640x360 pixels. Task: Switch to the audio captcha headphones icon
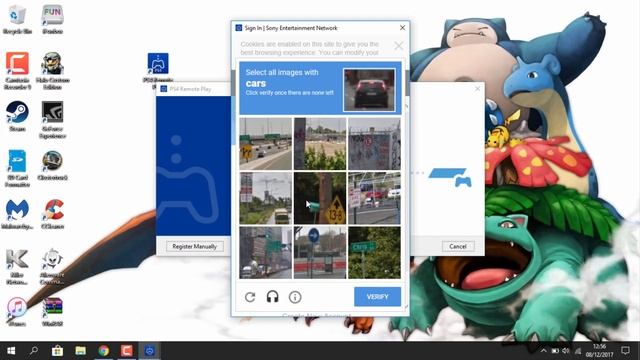[272, 297]
